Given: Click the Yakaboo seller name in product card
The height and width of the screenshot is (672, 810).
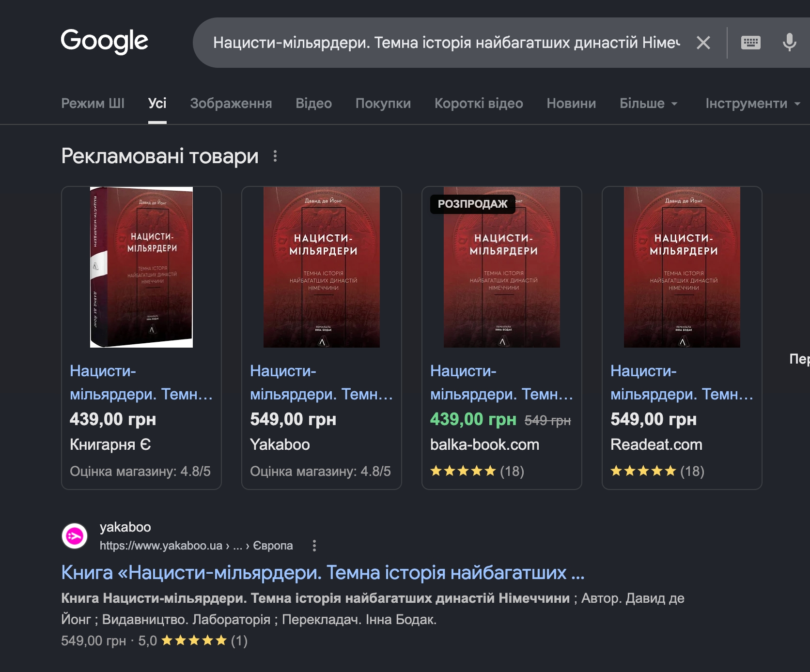Looking at the screenshot, I should (x=280, y=444).
